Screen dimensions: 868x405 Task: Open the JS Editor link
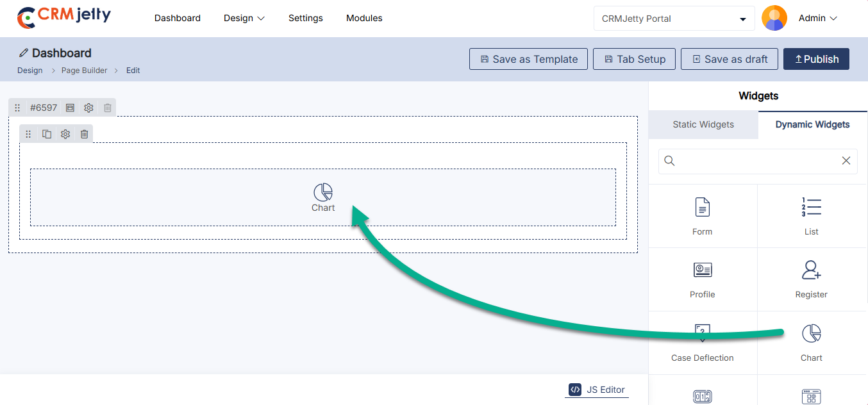point(597,390)
